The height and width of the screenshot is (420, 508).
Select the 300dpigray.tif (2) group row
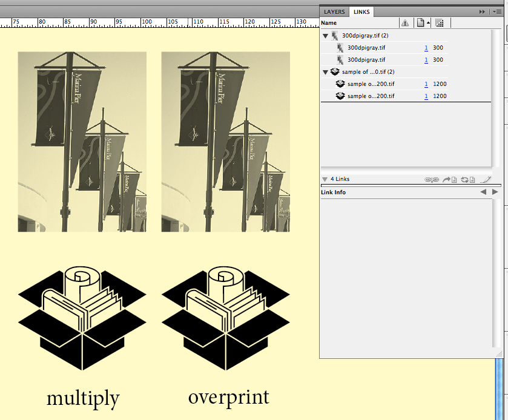tap(384, 36)
